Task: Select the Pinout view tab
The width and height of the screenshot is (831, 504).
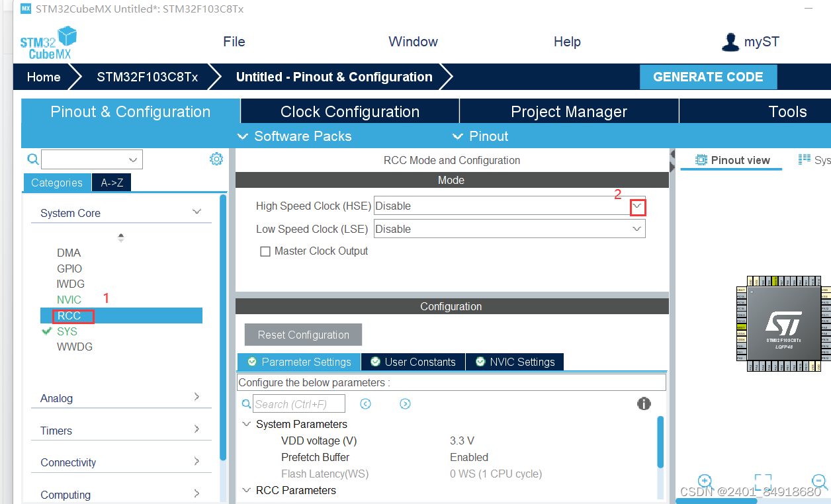Action: tap(732, 160)
